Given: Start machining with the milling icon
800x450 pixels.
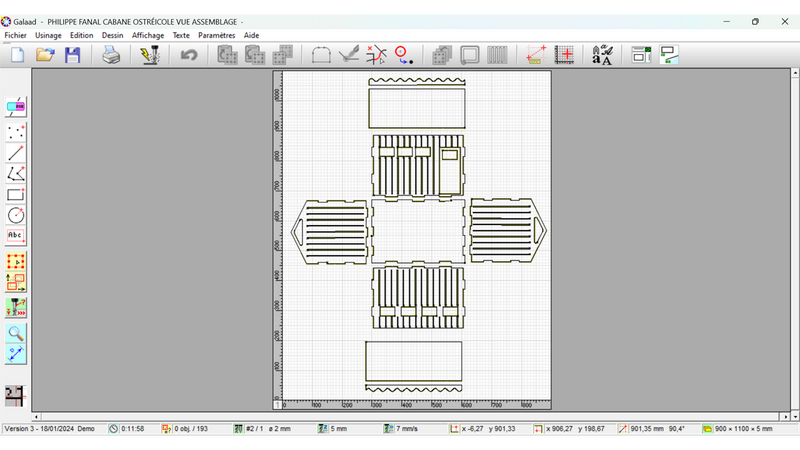Looking at the screenshot, I should tap(150, 56).
